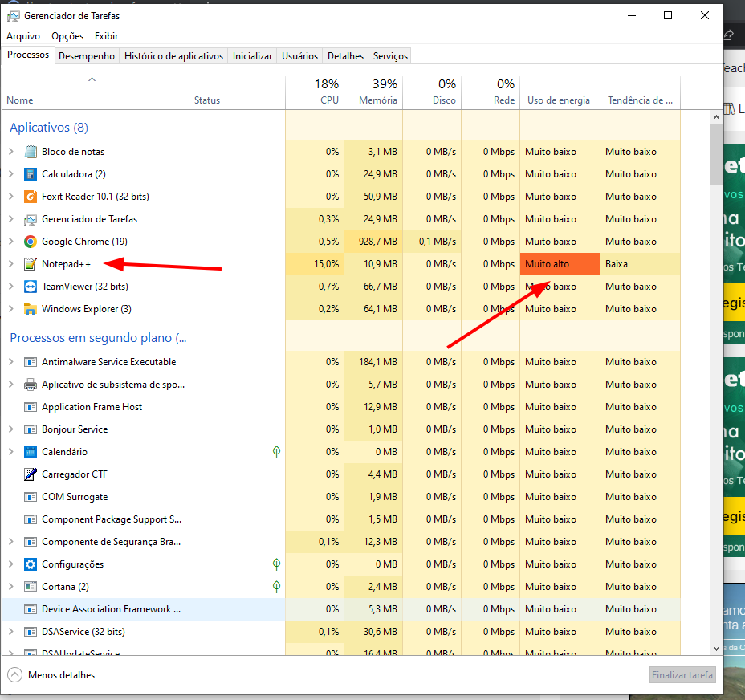Image resolution: width=745 pixels, height=700 pixels.
Task: Select the Aplicativos (8) group heading
Action: click(49, 128)
